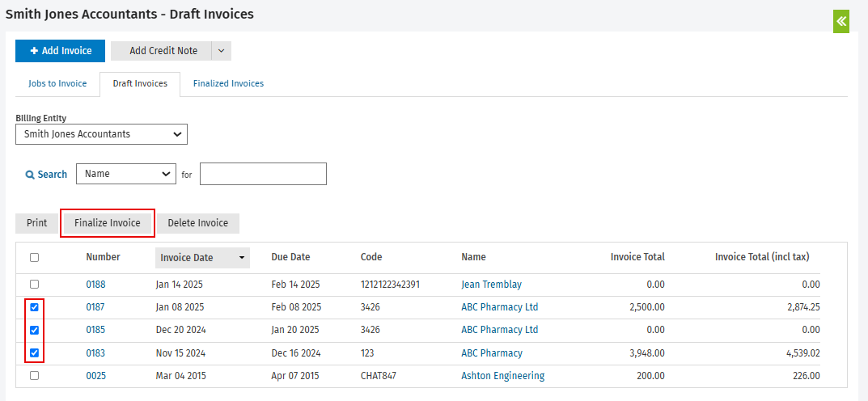The height and width of the screenshot is (401, 868).
Task: Open invoice number 0187 link
Action: click(x=95, y=307)
